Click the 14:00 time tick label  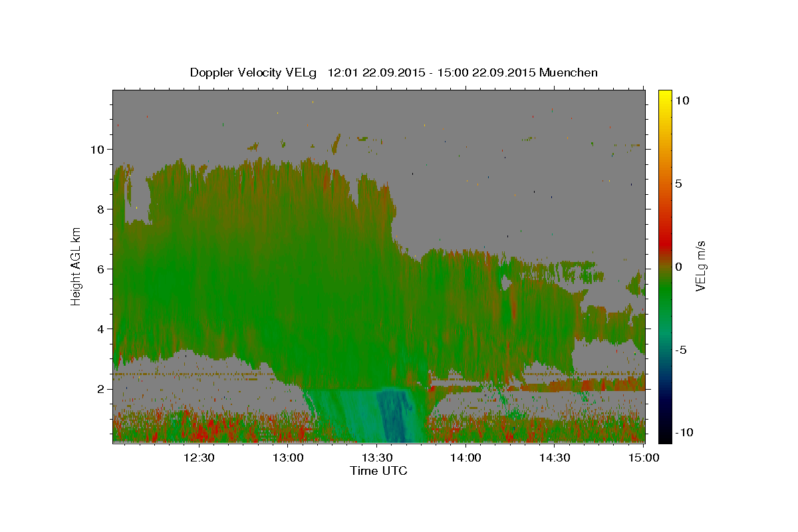[466, 458]
